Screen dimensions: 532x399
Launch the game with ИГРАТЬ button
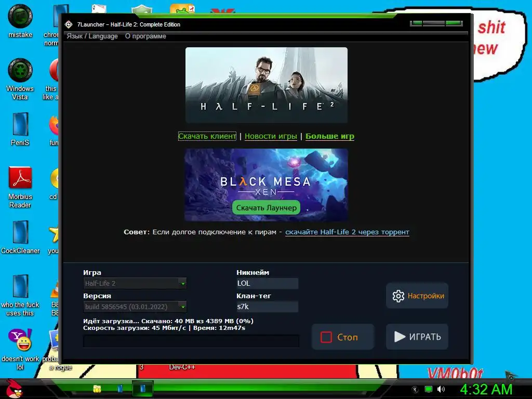(x=417, y=337)
